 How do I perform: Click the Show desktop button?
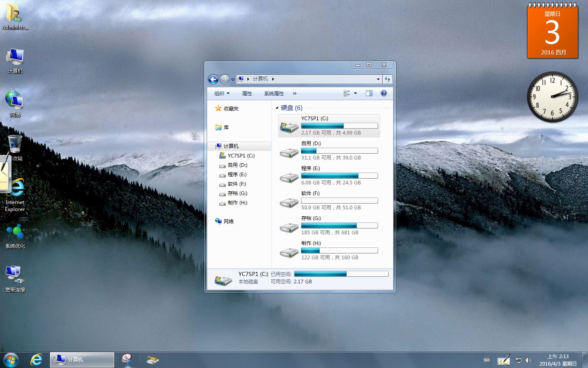click(x=585, y=360)
